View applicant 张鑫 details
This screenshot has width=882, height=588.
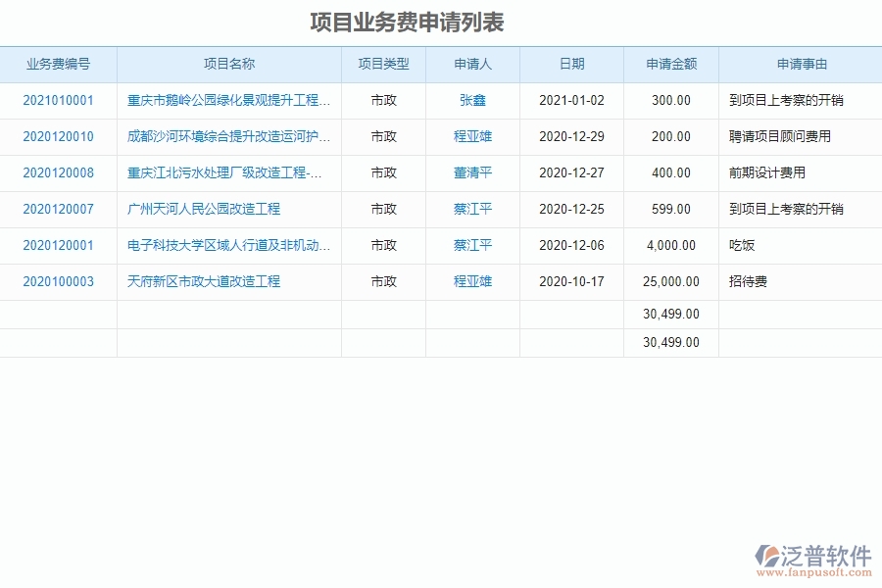pos(472,100)
